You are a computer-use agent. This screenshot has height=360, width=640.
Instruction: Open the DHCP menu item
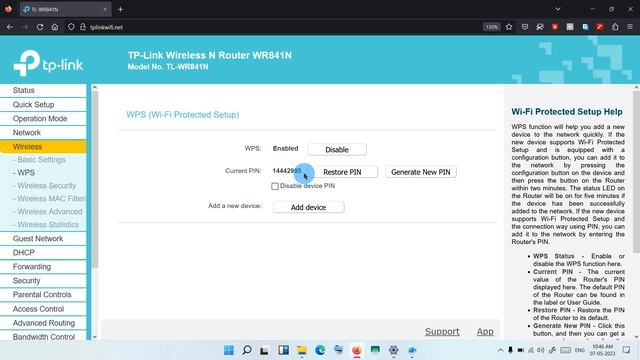tap(43, 252)
